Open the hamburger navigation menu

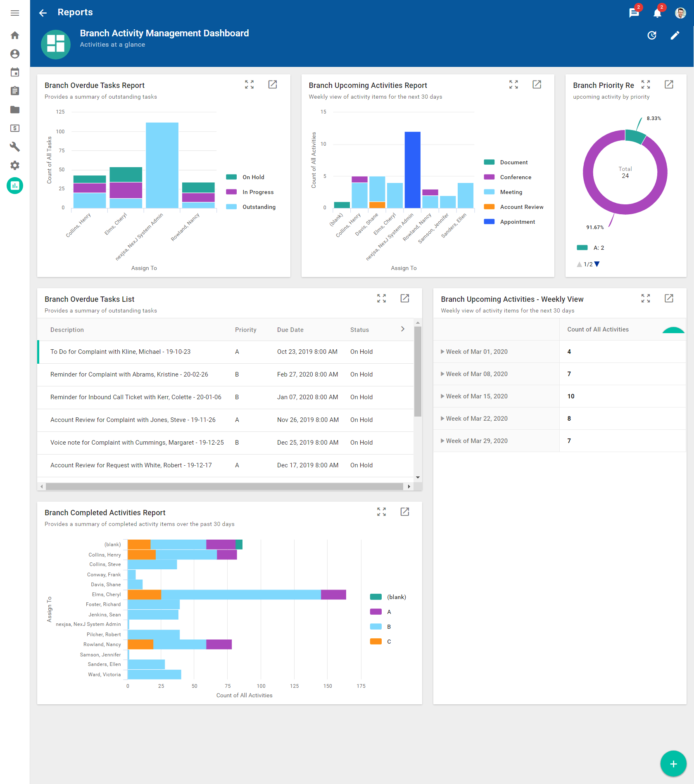(15, 13)
